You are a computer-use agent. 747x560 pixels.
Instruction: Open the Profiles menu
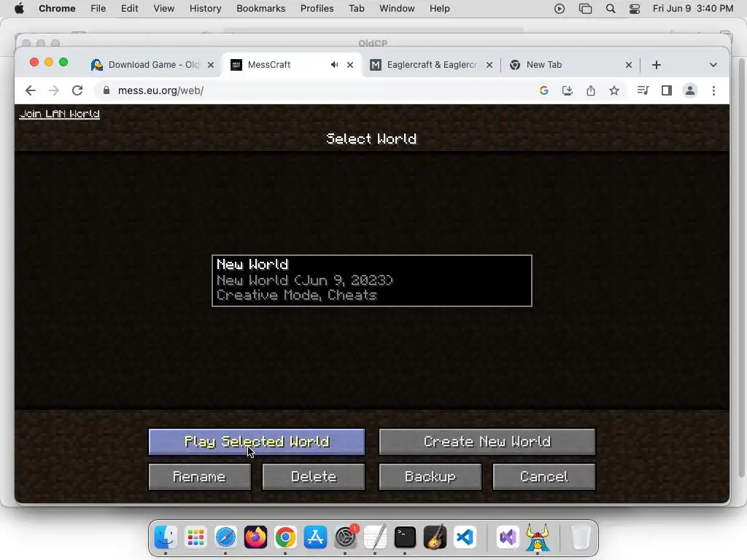(x=317, y=9)
